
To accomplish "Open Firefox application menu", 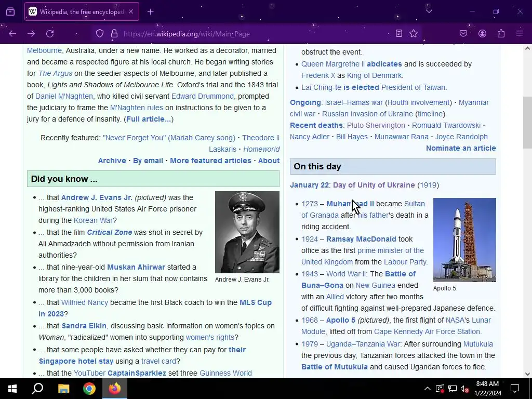I will (520, 33).
